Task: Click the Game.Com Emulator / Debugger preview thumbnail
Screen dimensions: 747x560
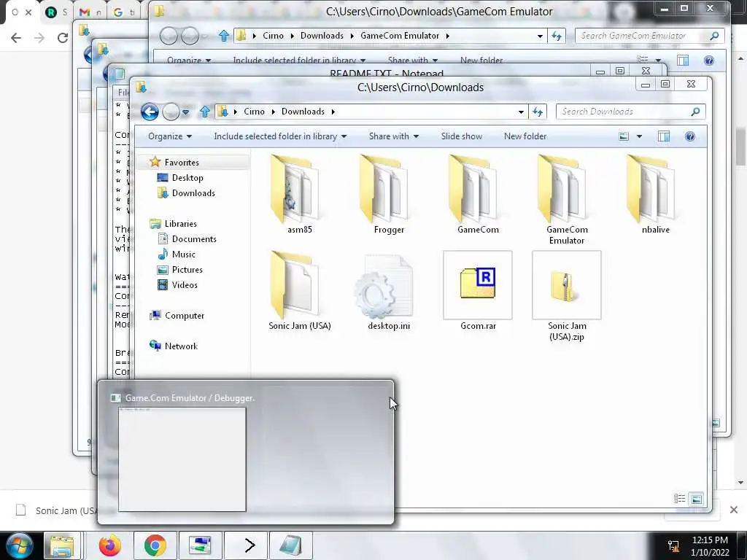Action: [x=182, y=459]
